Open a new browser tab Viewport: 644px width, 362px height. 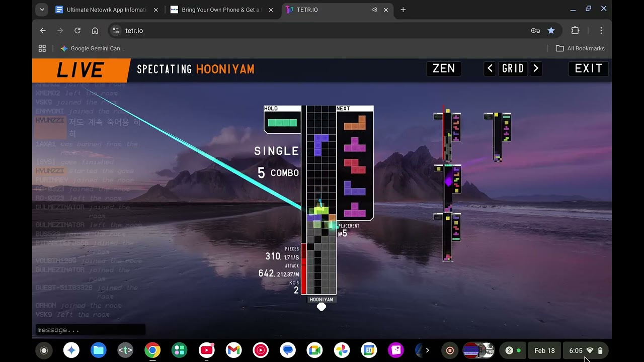click(403, 10)
